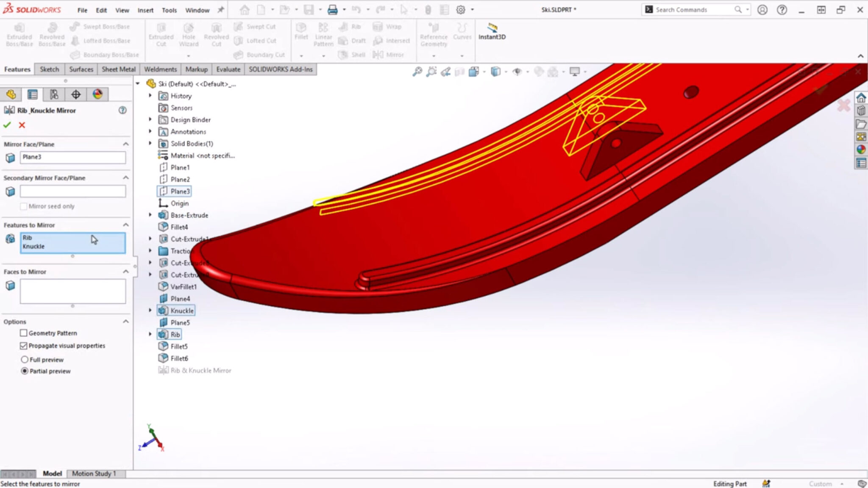
Task: Confirm mirror with the green checkmark
Action: (7, 125)
